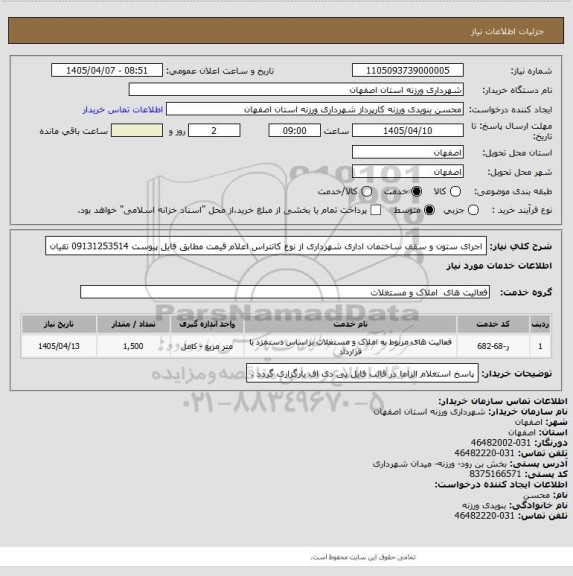The width and height of the screenshot is (573, 576).
Task: Click the delivery city field اصفهان
Action: point(408,172)
